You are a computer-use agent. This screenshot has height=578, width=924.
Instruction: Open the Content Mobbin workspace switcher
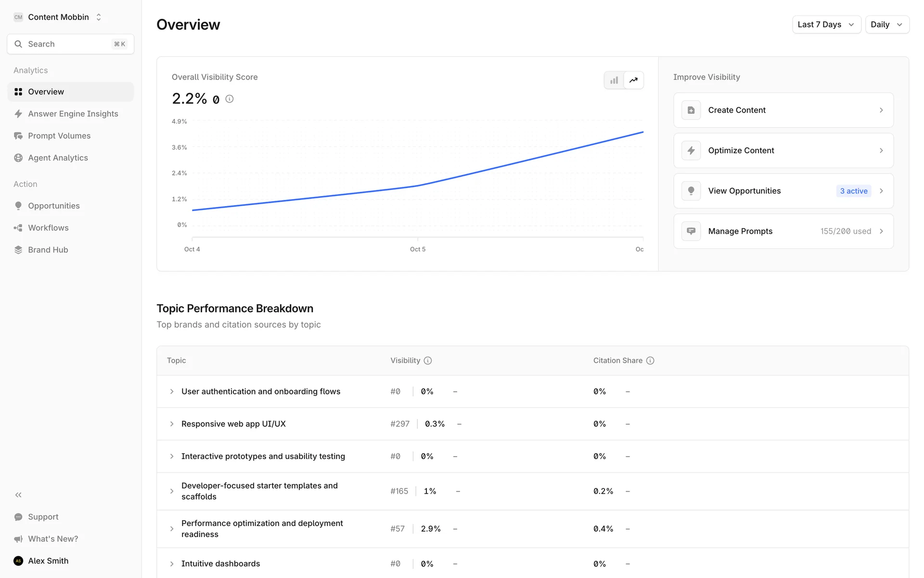pos(58,17)
